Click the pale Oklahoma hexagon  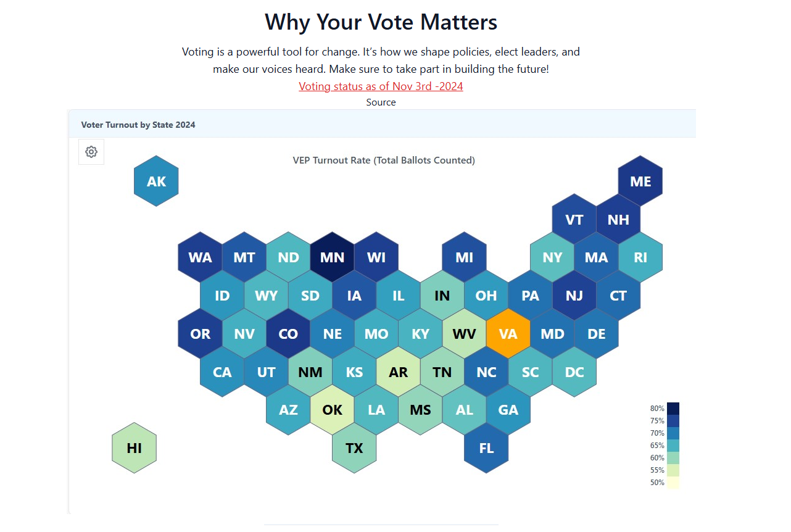tap(332, 410)
